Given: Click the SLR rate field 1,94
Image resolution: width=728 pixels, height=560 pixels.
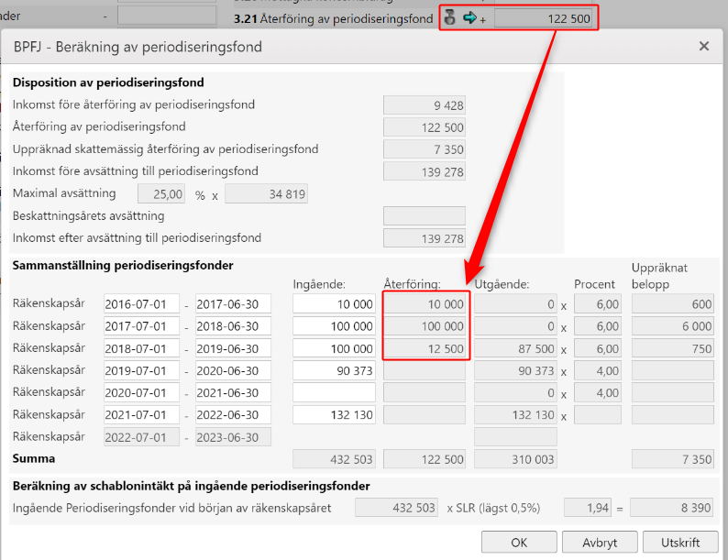Looking at the screenshot, I should tap(588, 508).
